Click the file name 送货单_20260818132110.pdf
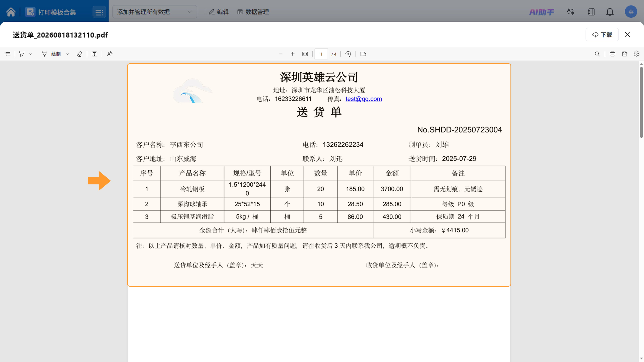 pyautogui.click(x=60, y=35)
